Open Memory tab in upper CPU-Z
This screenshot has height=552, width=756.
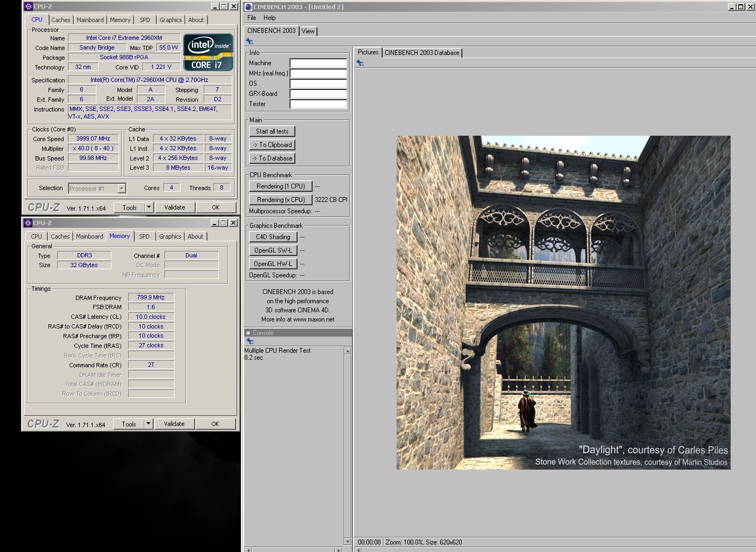tap(120, 20)
